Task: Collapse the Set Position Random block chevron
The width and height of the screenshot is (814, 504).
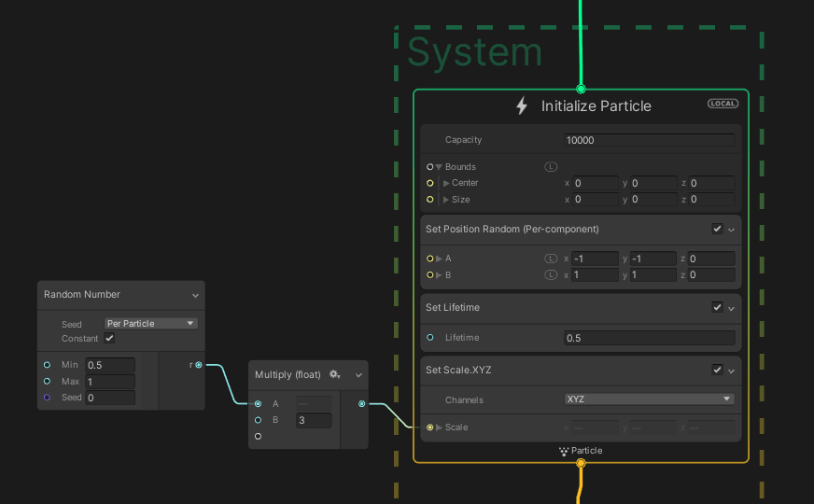Action: click(732, 230)
